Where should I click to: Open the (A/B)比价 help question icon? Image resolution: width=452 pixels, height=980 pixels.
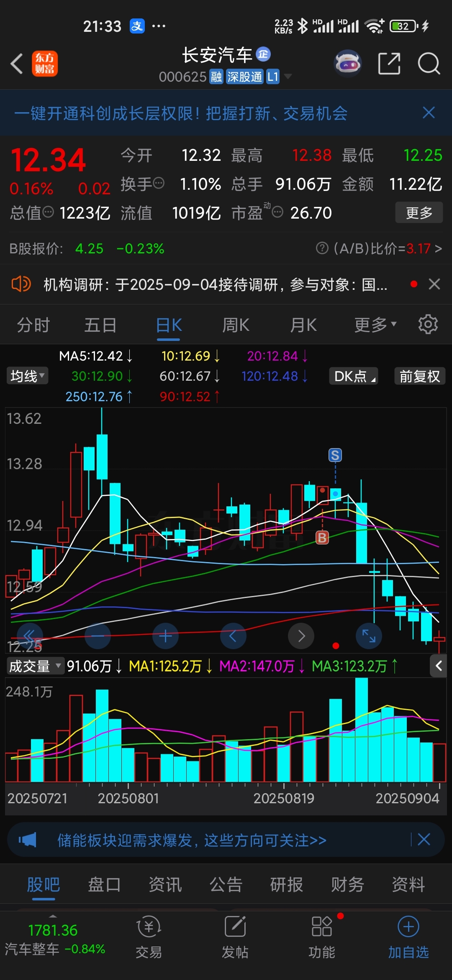[322, 248]
